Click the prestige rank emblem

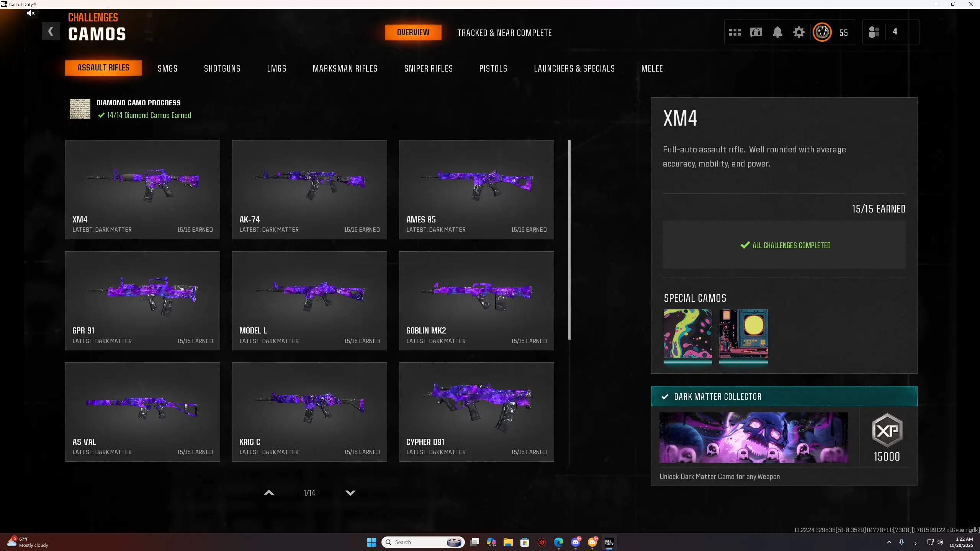pos(822,33)
